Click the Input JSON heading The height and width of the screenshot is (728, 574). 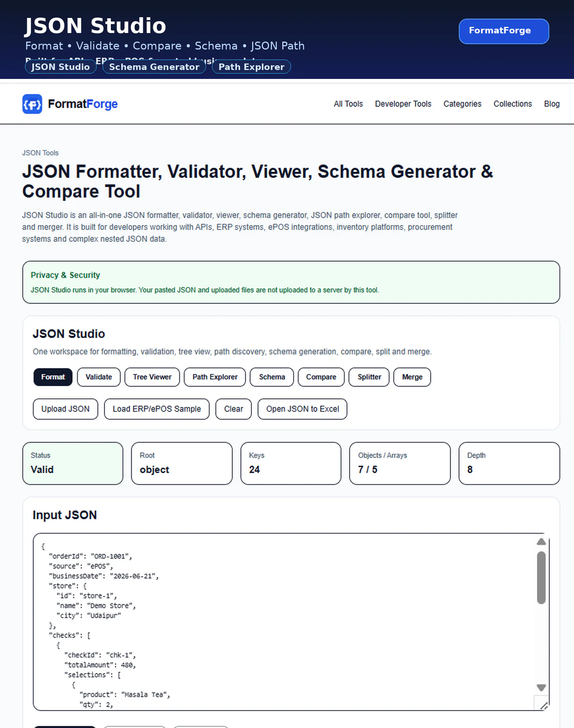pos(65,515)
